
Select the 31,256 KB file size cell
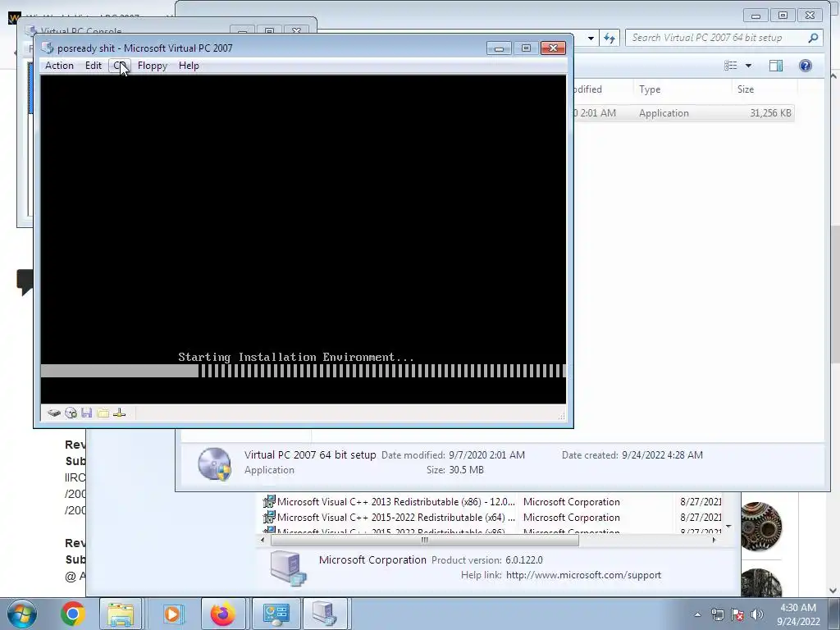(770, 113)
